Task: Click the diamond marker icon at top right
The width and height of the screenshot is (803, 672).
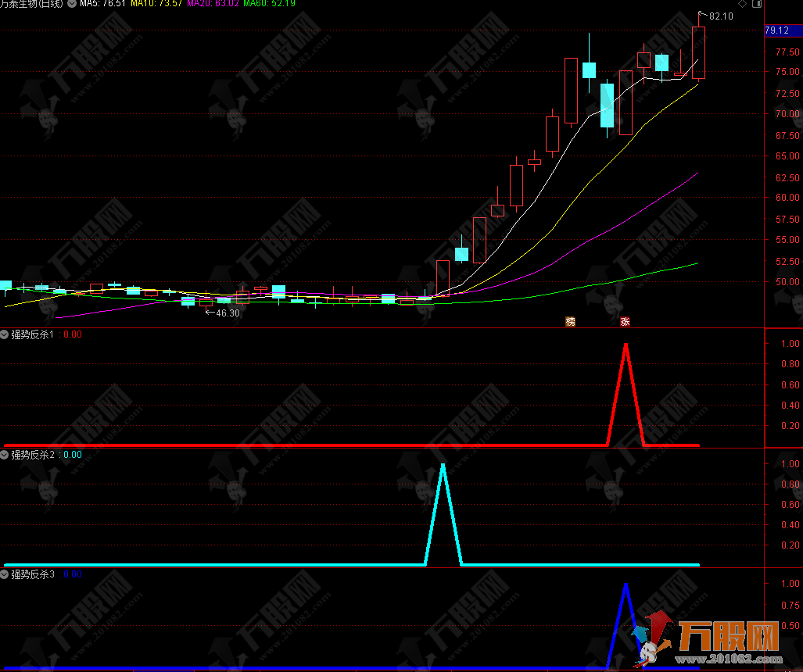Action: (742, 4)
